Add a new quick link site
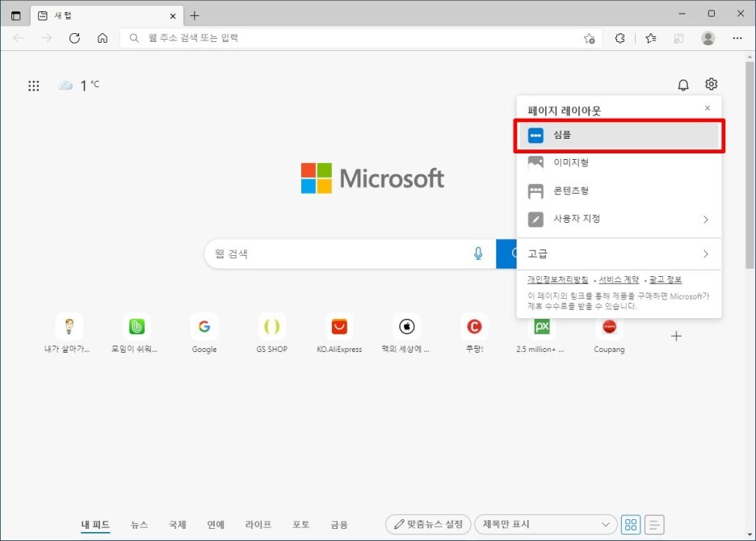The image size is (756, 541). [677, 336]
